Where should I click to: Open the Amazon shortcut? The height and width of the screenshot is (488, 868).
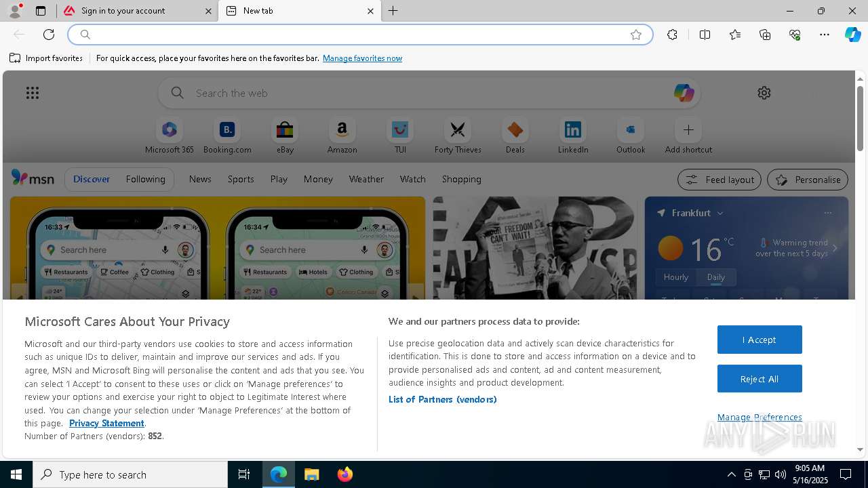[342, 136]
